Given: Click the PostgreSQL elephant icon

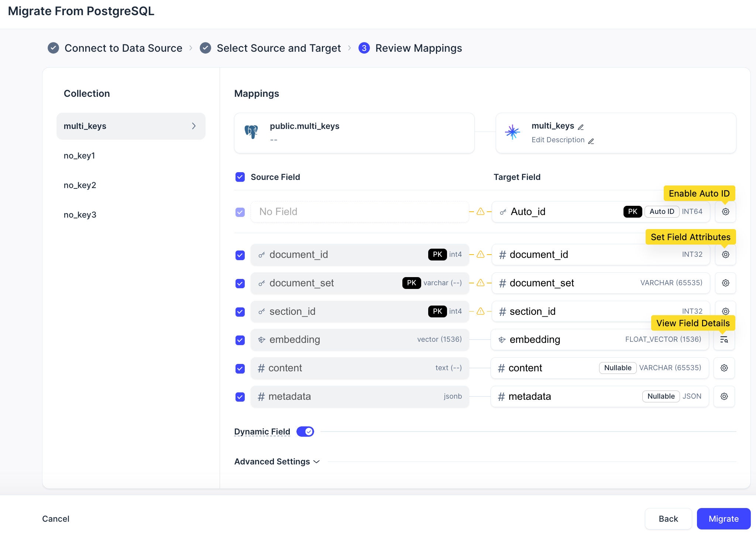Looking at the screenshot, I should [x=251, y=132].
